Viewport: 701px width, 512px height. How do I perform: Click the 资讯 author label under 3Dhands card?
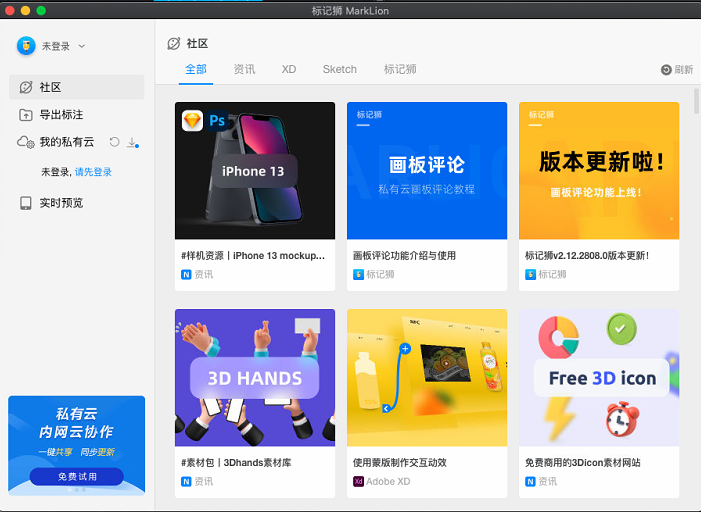click(x=203, y=482)
